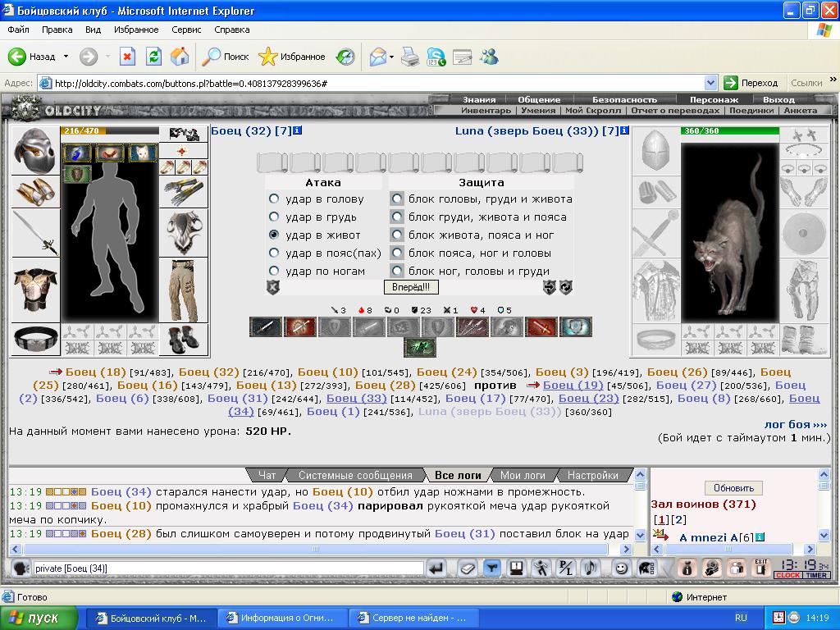Screen dimensions: 840x630
Task: Select 'блок пояса, ног и головы'
Action: click(x=397, y=253)
